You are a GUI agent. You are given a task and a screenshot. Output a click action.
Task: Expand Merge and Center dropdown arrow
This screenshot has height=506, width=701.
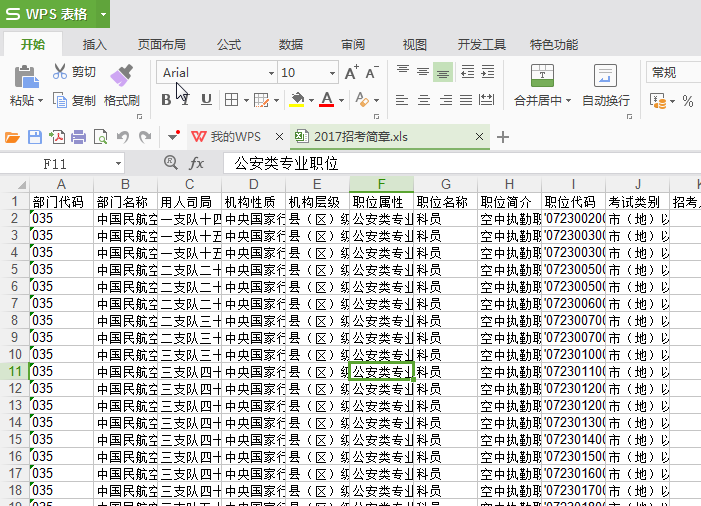pyautogui.click(x=568, y=101)
